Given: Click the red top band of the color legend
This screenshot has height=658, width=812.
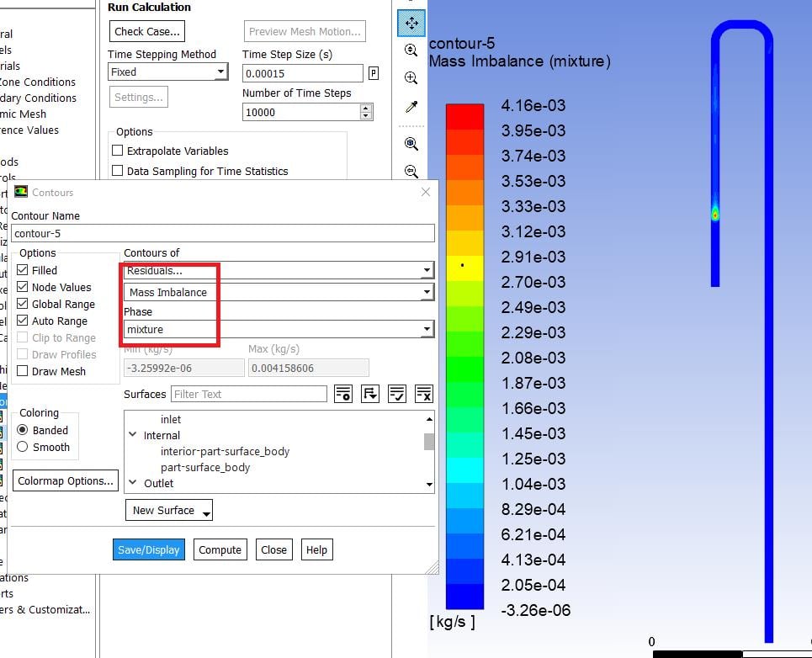Looking at the screenshot, I should [464, 116].
